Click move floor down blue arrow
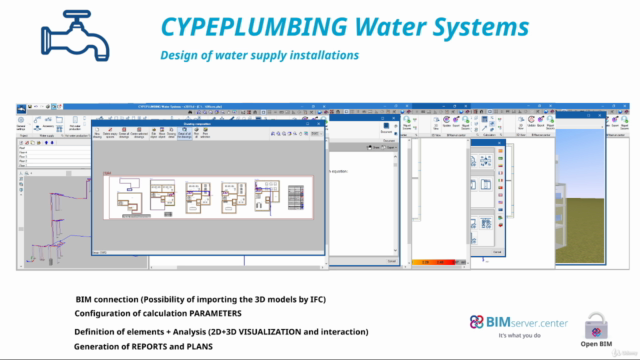Image resolution: width=640 pixels, height=360 pixels. [52, 142]
